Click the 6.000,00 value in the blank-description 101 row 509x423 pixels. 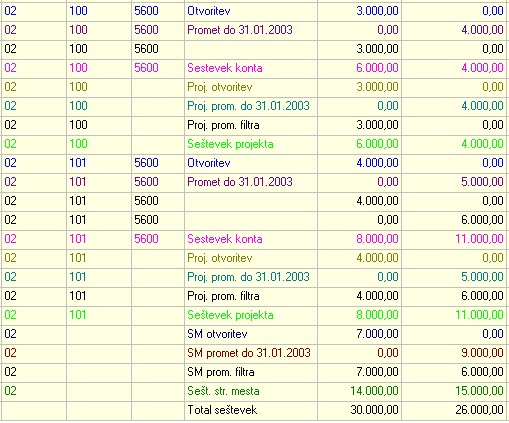click(x=482, y=220)
